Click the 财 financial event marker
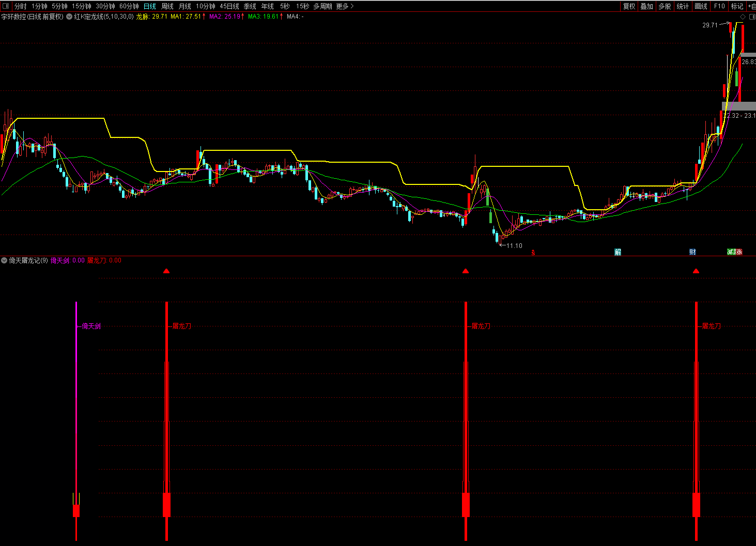This screenshot has width=756, height=546. click(x=692, y=252)
